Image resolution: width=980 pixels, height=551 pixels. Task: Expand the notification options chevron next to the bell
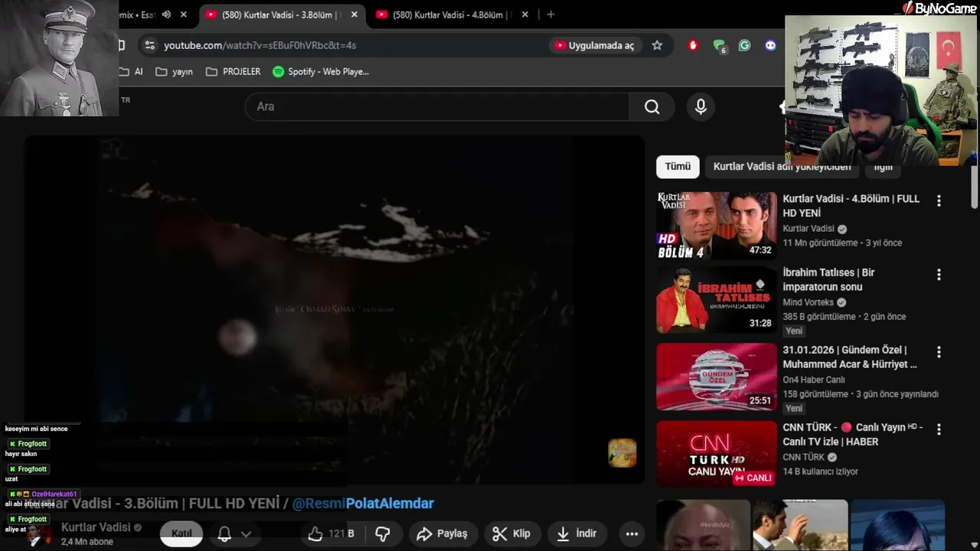246,533
